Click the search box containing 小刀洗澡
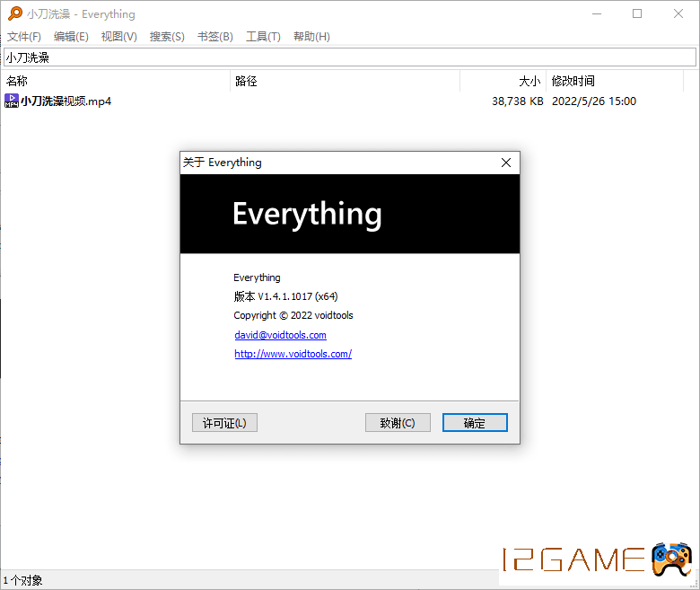Viewport: 700px width, 590px height. 349,57
